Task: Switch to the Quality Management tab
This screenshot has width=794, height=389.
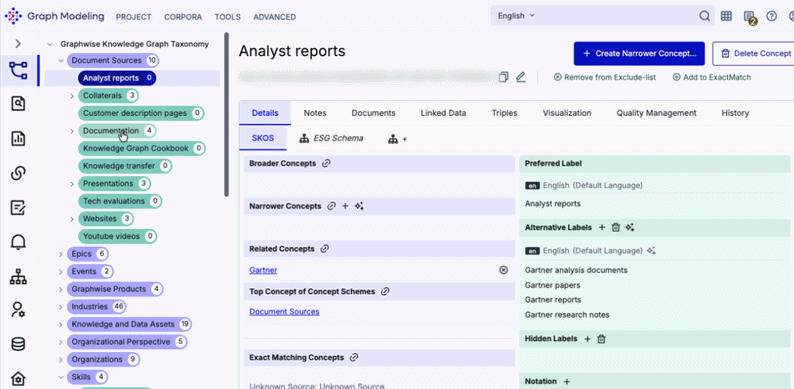Action: pos(656,113)
